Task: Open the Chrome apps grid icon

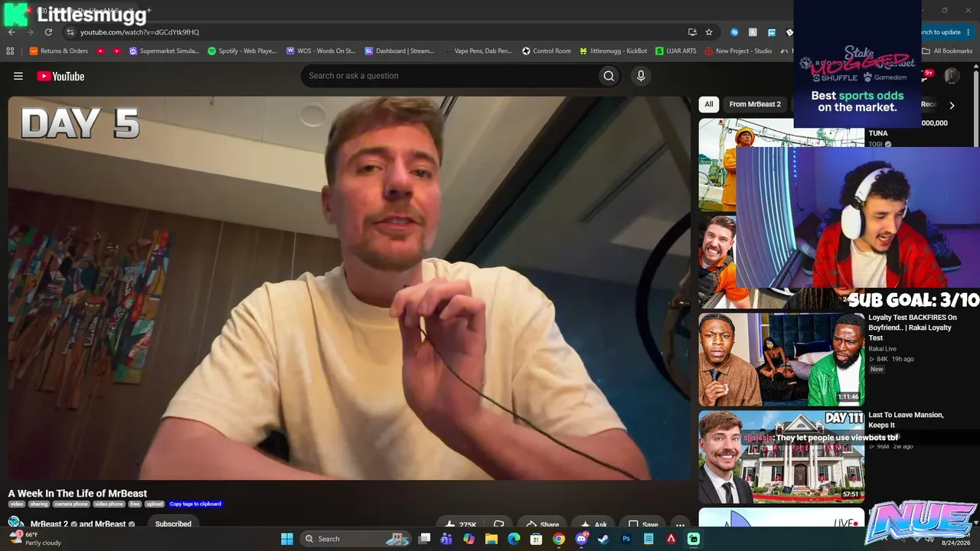Action: [10, 51]
